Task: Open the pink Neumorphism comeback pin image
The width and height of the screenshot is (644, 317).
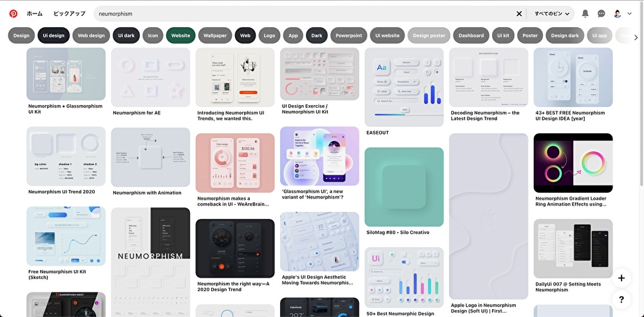Action: [235, 163]
